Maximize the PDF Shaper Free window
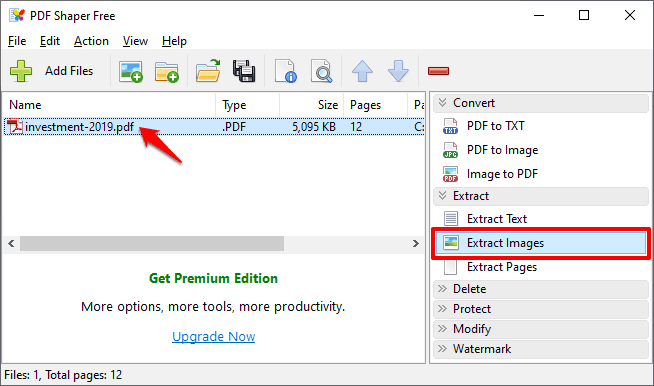The width and height of the screenshot is (654, 386). 584,15
